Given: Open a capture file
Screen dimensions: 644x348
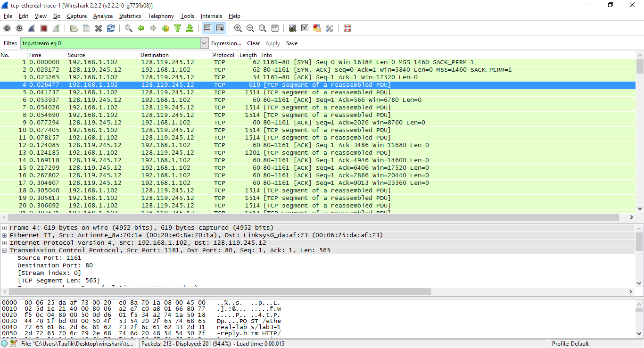Looking at the screenshot, I should click(74, 28).
